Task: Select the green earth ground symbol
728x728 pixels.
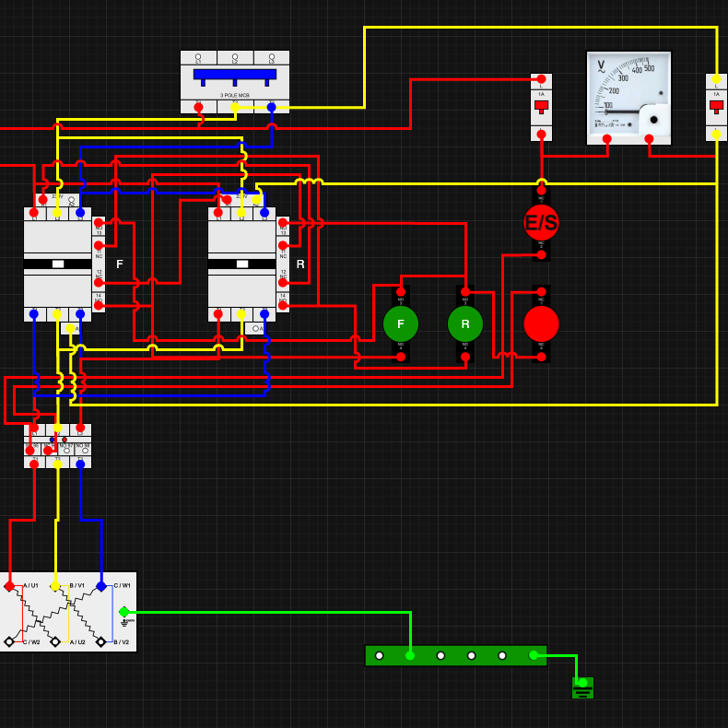Action: (582, 687)
